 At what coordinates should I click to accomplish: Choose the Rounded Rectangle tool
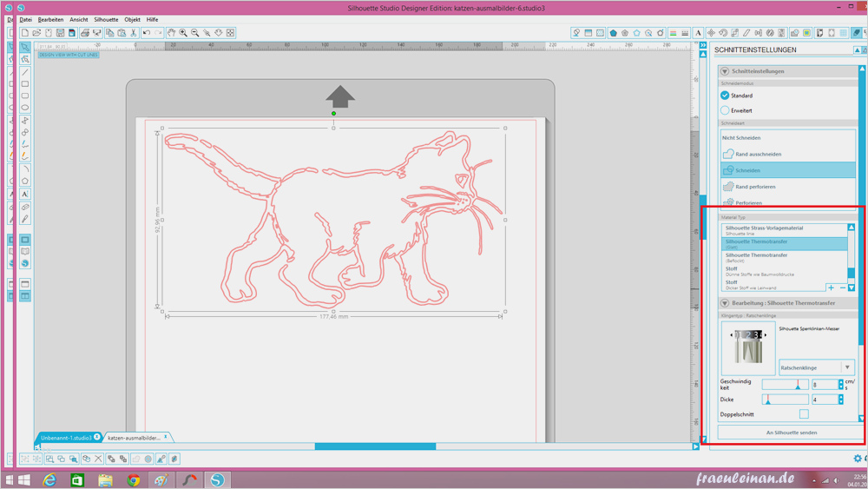[x=25, y=96]
